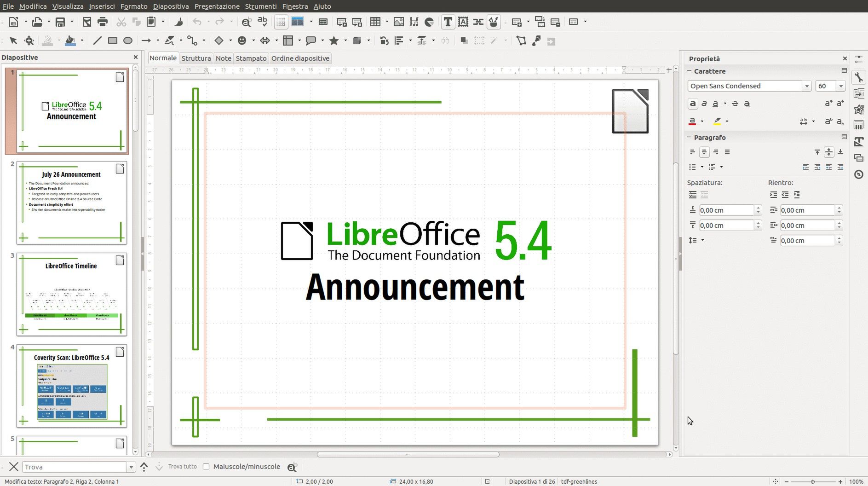Open Find and Replace in the main toolbar
Screen dimensions: 868x486
click(x=247, y=22)
